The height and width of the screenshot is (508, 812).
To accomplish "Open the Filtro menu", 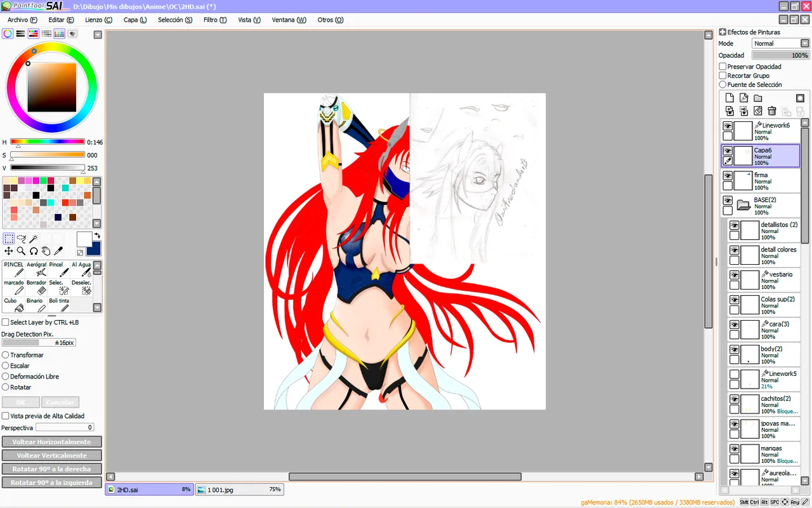I will (x=215, y=20).
